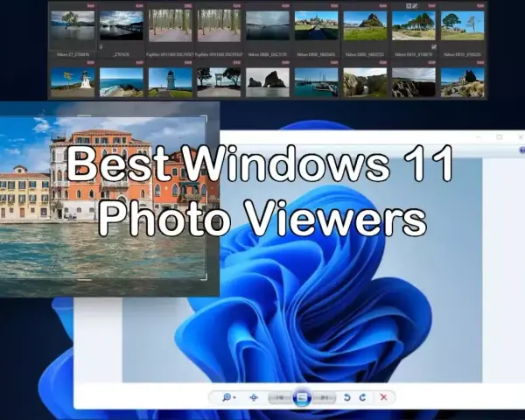Screen dimensions: 525x420
Task: Grab the top-right crop corner on Venice photo
Action: pos(204,118)
